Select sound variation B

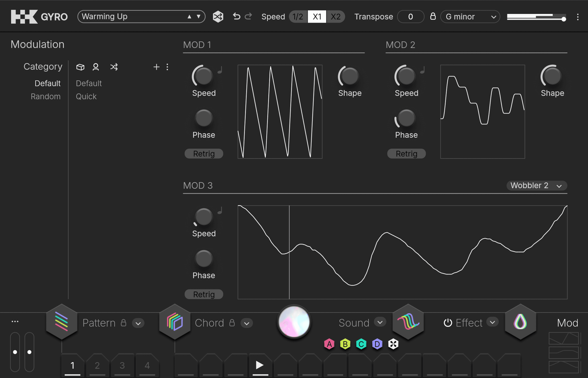pyautogui.click(x=345, y=344)
